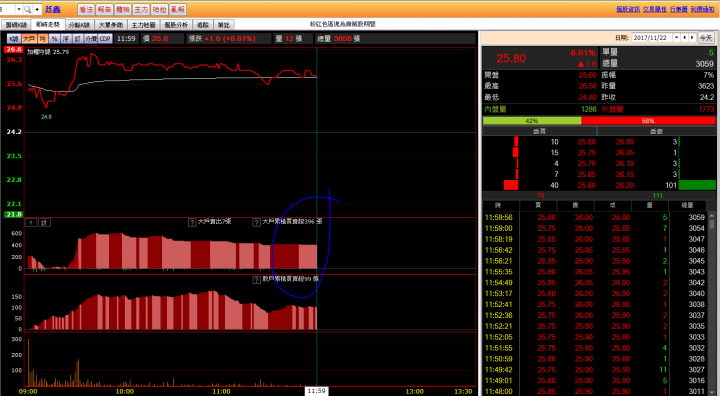The image size is (720, 396).
Task: Click the 11:59 time marker on chart axis
Action: [x=316, y=391]
